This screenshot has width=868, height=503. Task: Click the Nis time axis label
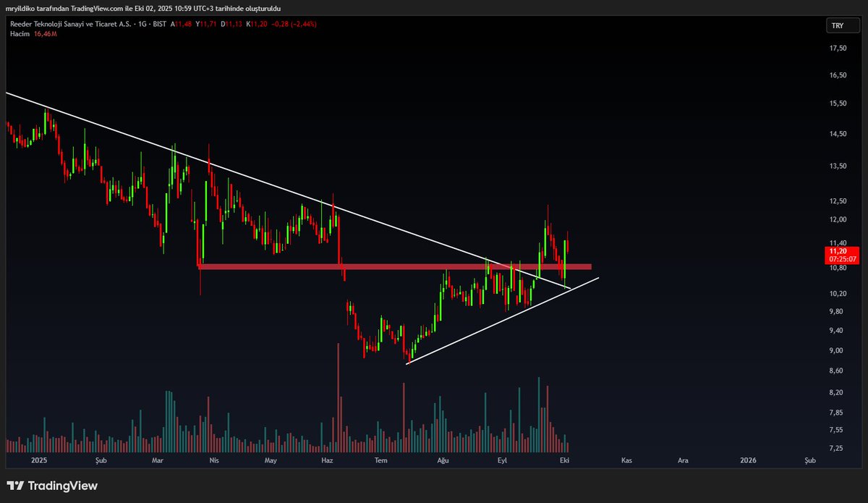point(213,460)
